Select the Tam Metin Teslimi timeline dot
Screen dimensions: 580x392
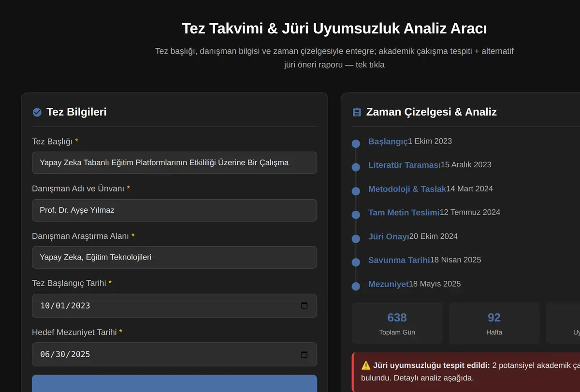[356, 215]
